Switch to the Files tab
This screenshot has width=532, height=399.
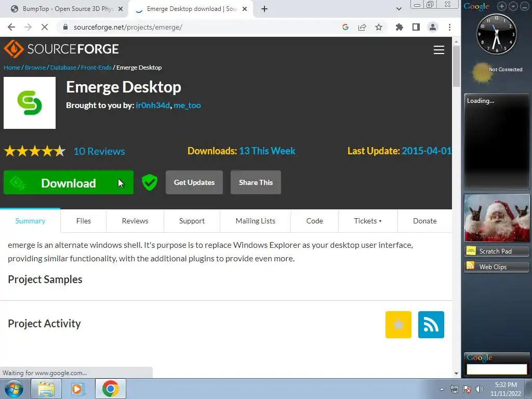point(84,221)
